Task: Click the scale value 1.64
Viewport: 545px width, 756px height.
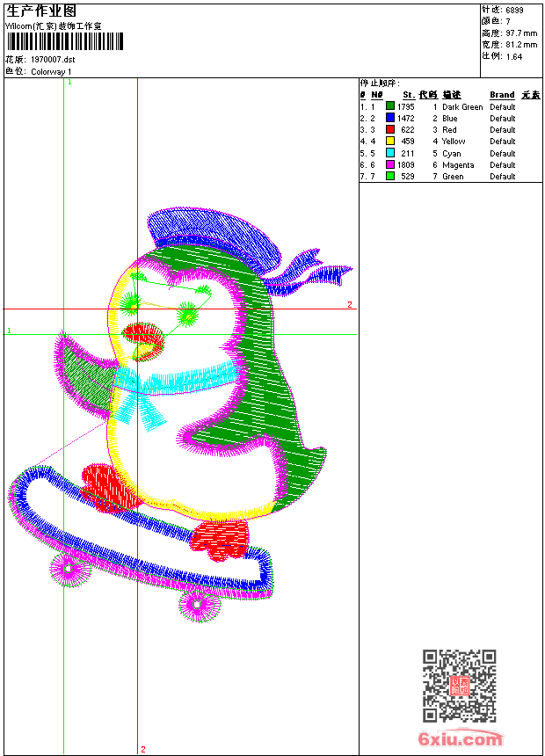Action: coord(514,56)
